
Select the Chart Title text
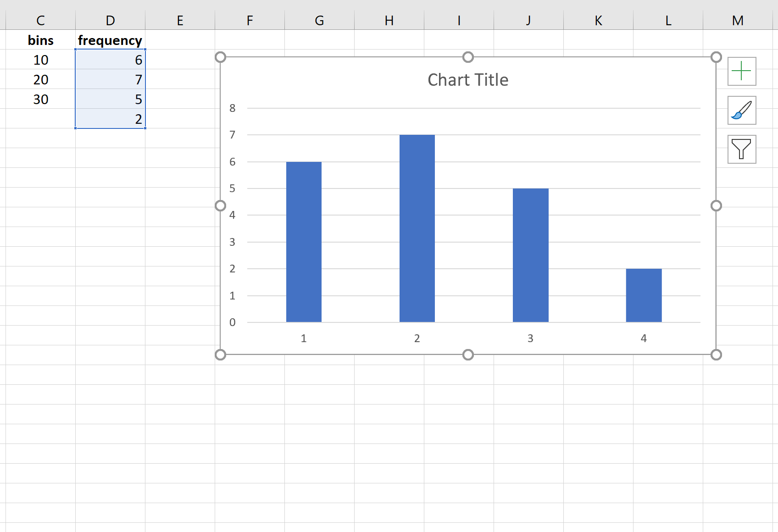click(467, 79)
